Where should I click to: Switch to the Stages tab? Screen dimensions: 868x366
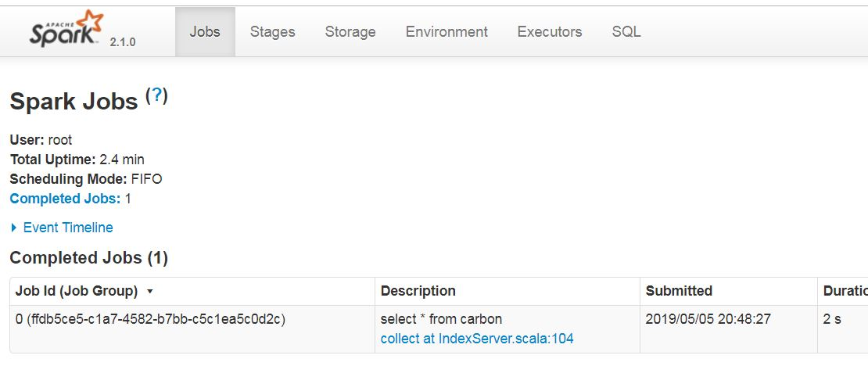(x=272, y=32)
